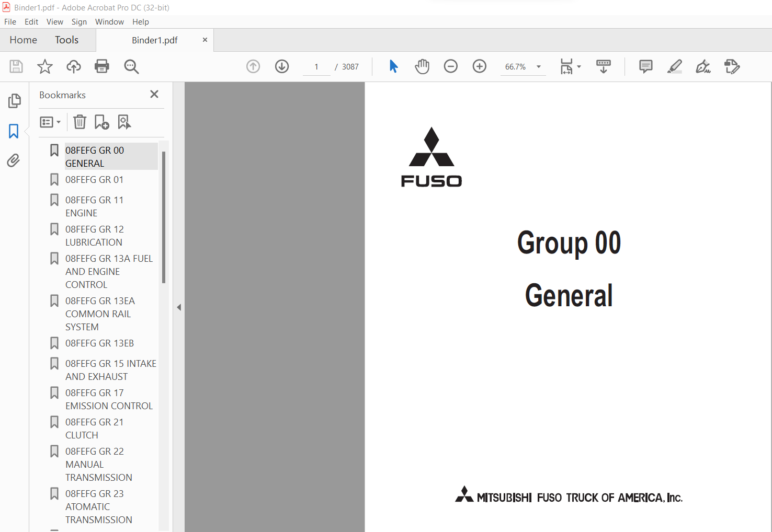Screen dimensions: 772x532
Task: Zoom out with minus button
Action: coord(451,66)
